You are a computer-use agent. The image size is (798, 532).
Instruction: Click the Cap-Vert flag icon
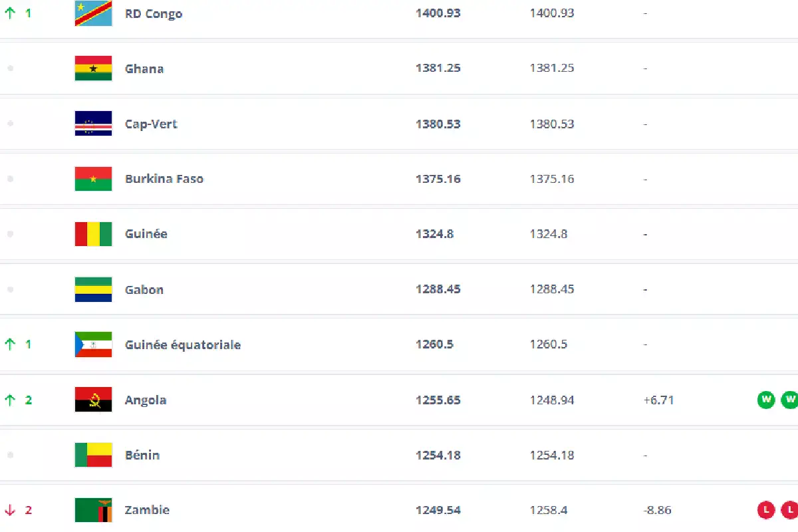tap(93, 124)
